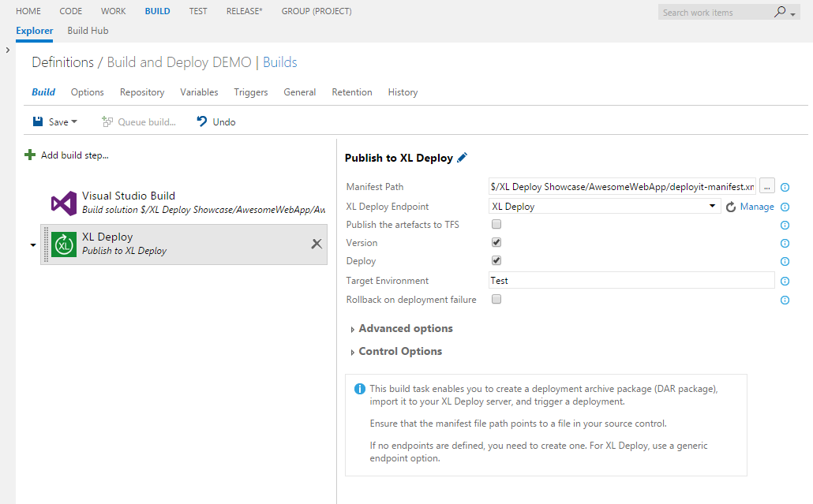
Task: Open the XL Deploy Endpoint dropdown
Action: [x=604, y=207]
